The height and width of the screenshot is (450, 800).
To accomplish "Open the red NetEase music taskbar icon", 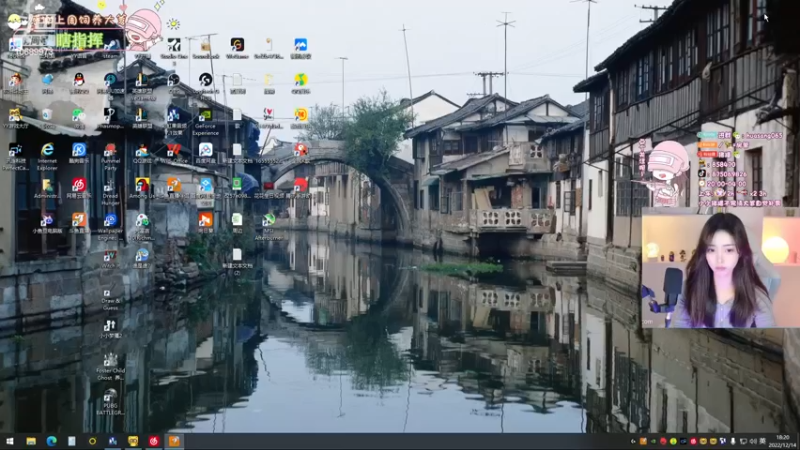I will tap(154, 441).
